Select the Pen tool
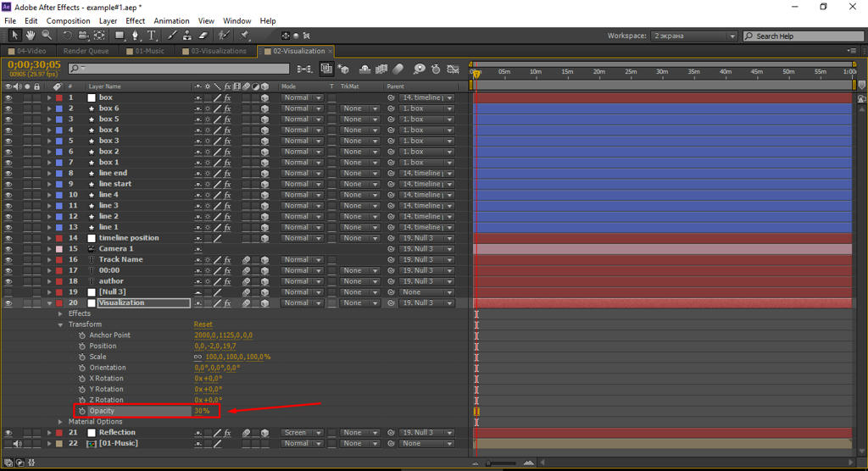 click(136, 36)
